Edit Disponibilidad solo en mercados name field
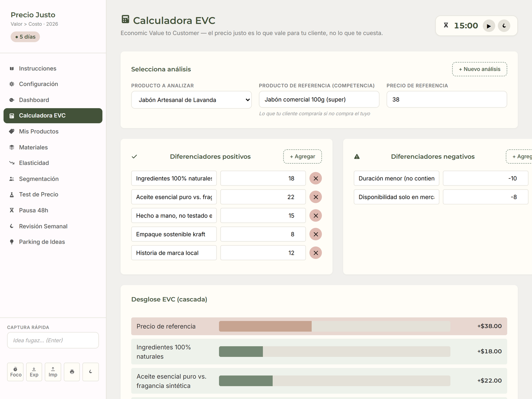532x399 pixels. (397, 197)
